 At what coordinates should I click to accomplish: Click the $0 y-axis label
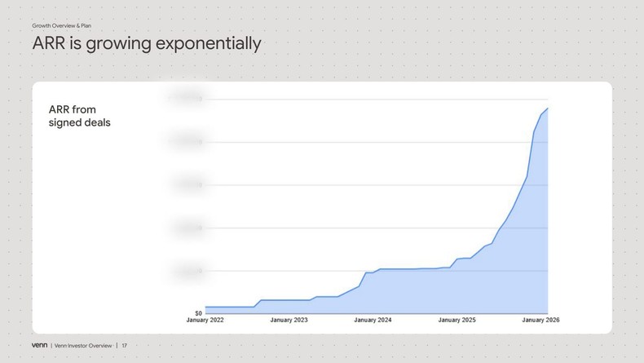pos(198,313)
